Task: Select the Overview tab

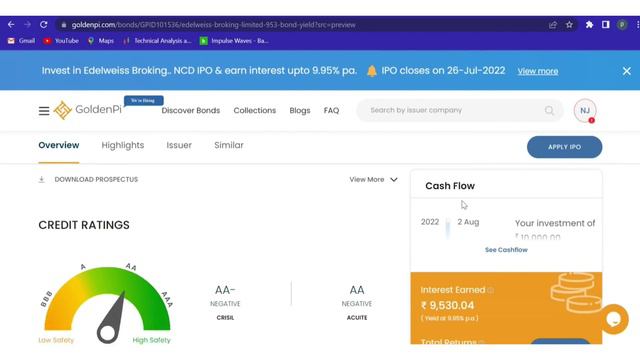Action: [59, 145]
